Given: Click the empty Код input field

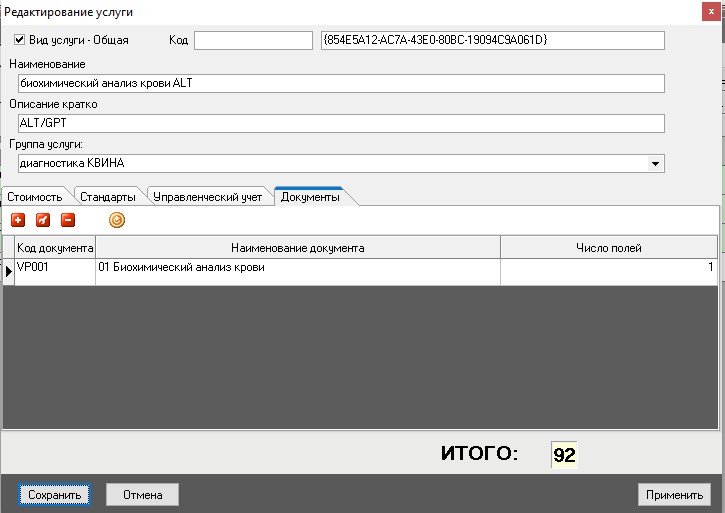Looking at the screenshot, I should click(x=253, y=40).
